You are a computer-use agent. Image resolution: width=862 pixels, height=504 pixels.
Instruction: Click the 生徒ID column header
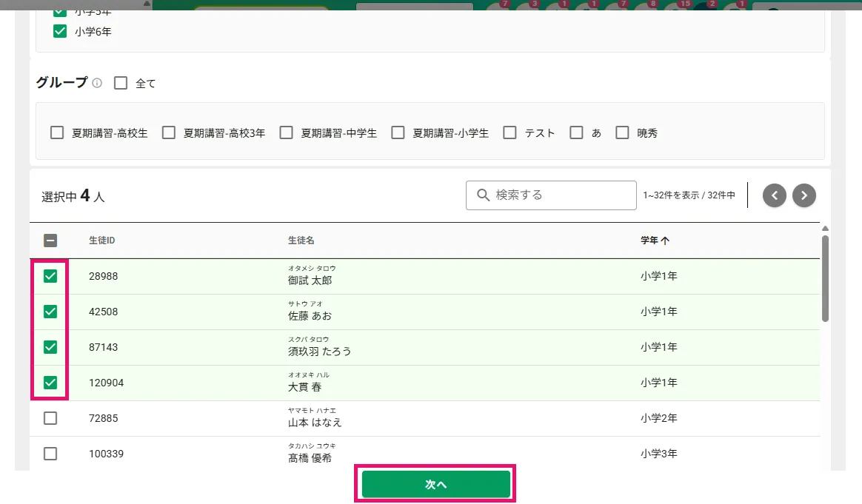click(x=101, y=241)
